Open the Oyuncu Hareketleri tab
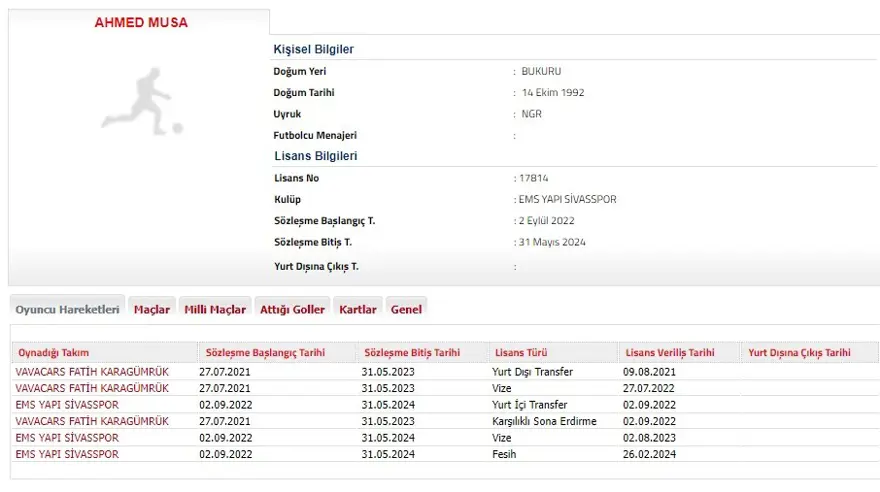This screenshot has height=492, width=880. point(67,309)
